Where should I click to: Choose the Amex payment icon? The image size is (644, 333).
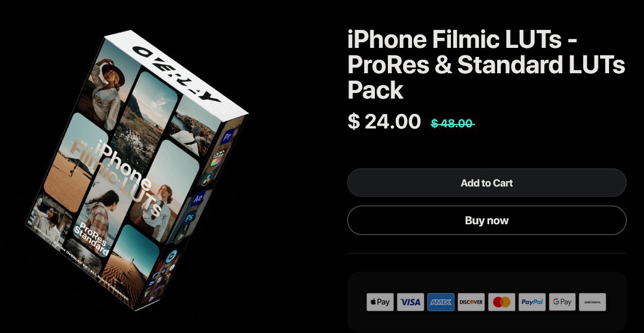tap(441, 302)
